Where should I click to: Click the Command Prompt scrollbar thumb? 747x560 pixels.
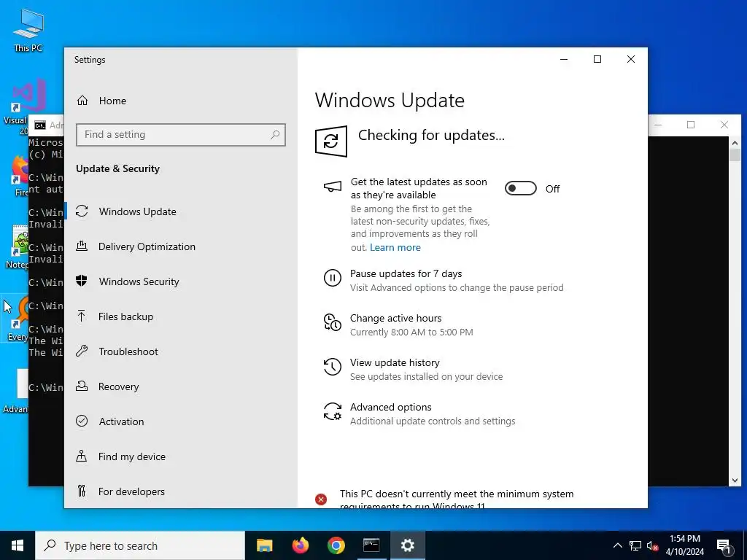(x=735, y=155)
